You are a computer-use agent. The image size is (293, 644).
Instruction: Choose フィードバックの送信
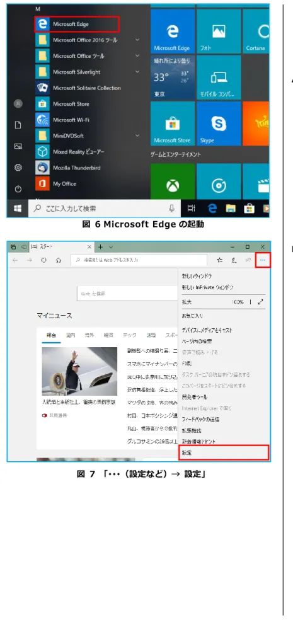click(200, 419)
